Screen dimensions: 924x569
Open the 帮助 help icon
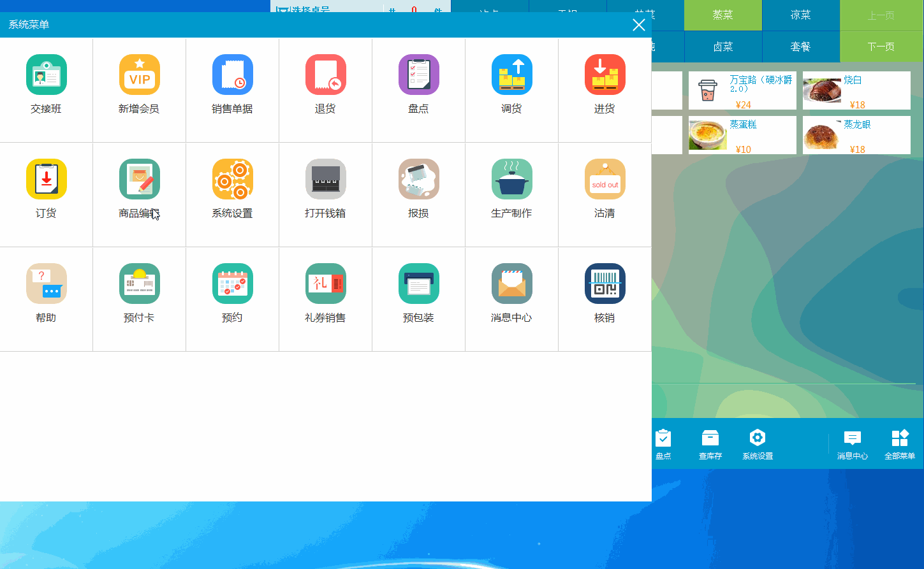[x=46, y=284]
